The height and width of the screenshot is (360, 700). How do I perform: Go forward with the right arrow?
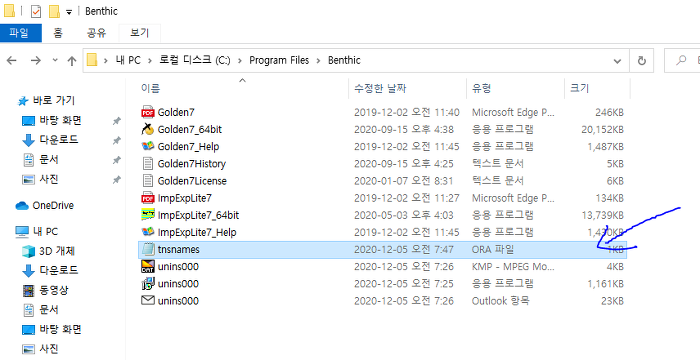[35, 60]
